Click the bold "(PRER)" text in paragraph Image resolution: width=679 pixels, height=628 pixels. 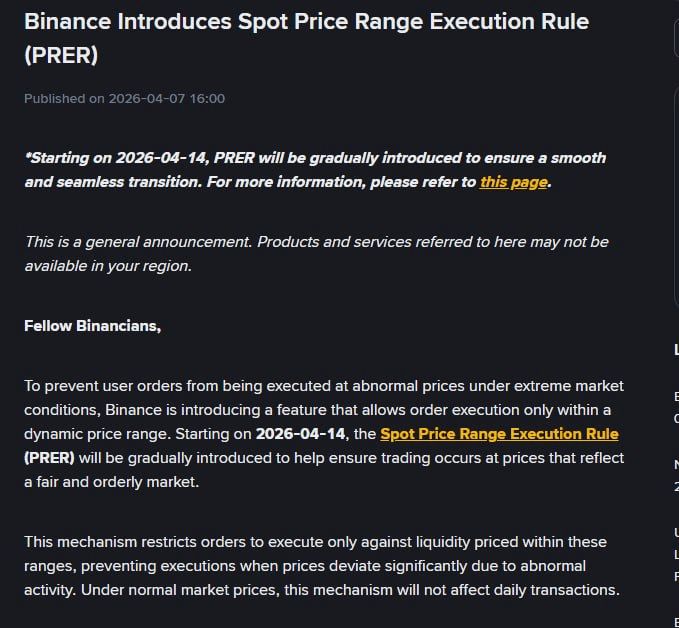49,458
